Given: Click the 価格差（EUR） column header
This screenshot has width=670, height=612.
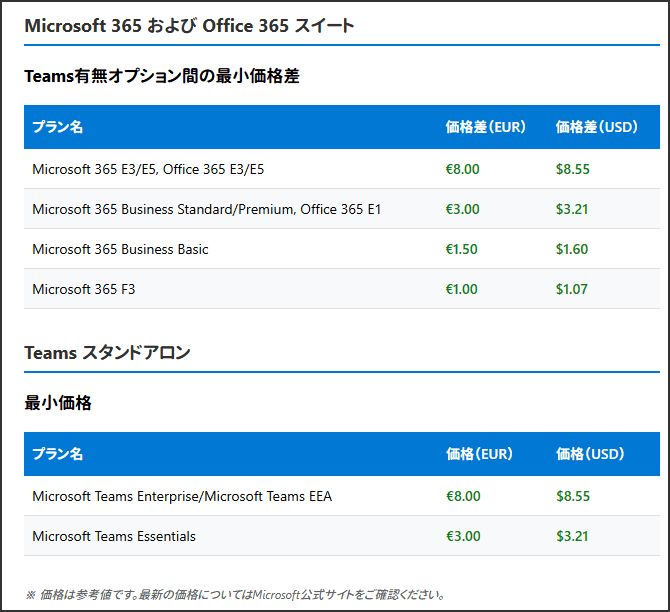Looking at the screenshot, I should [x=485, y=127].
